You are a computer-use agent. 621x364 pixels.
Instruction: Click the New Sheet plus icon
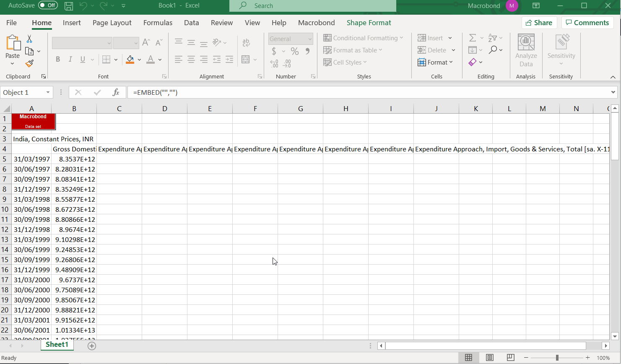point(92,346)
